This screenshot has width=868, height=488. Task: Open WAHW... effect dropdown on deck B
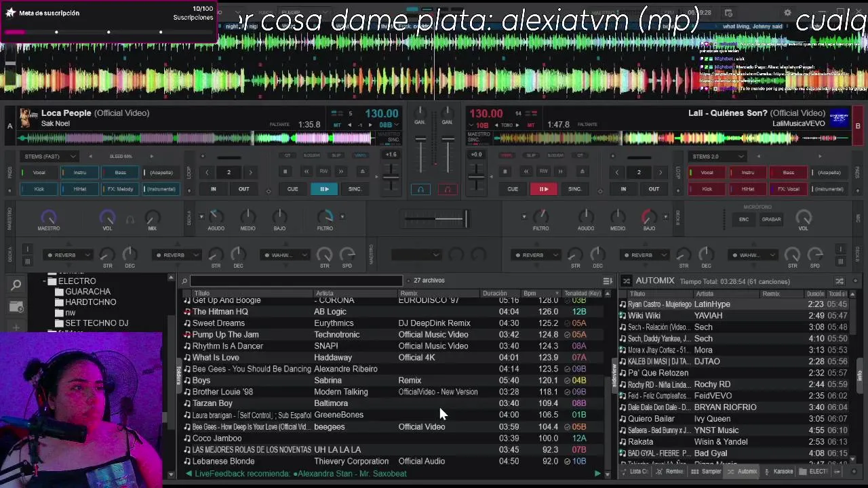coord(752,255)
